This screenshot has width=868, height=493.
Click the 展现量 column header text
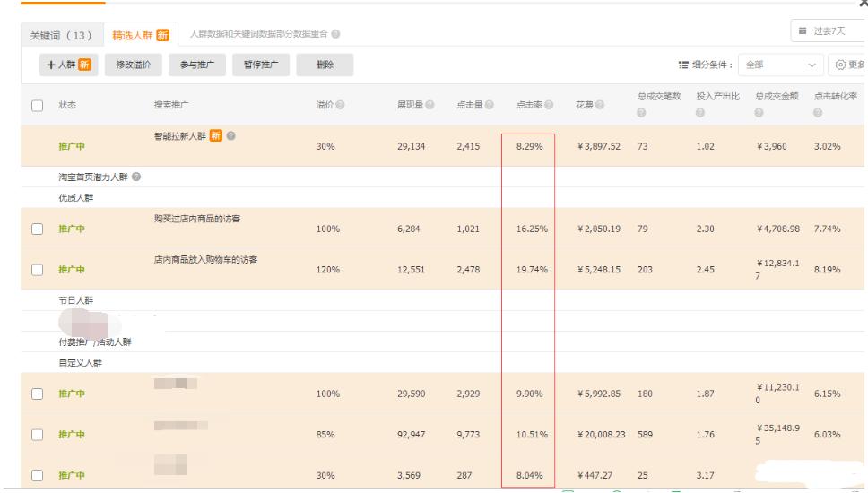(x=410, y=105)
